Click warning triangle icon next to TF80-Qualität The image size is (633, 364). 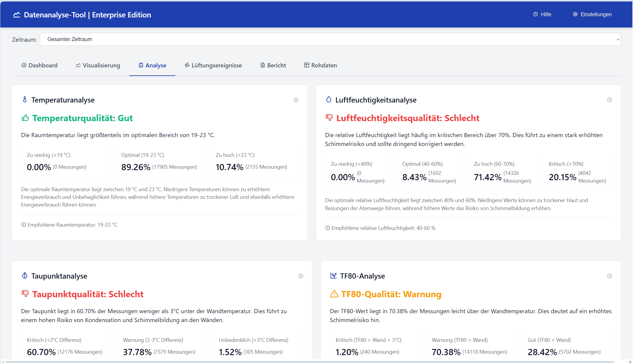[x=334, y=294]
